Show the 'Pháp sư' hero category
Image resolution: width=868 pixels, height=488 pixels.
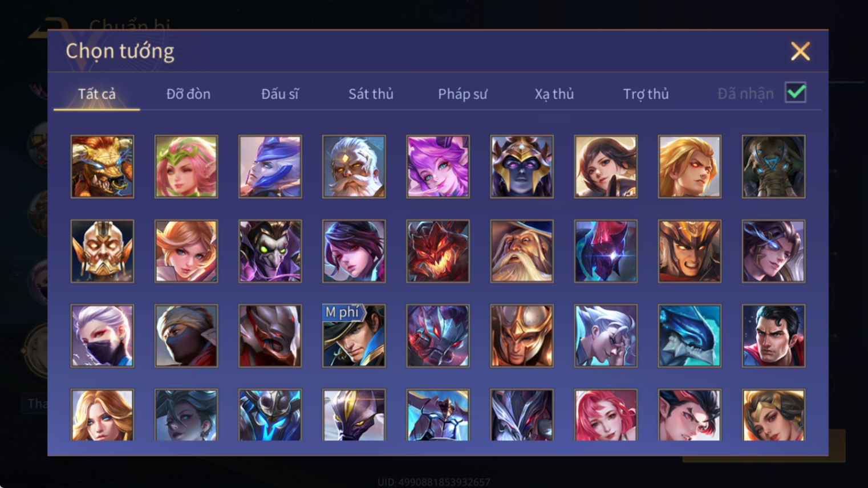pos(463,93)
